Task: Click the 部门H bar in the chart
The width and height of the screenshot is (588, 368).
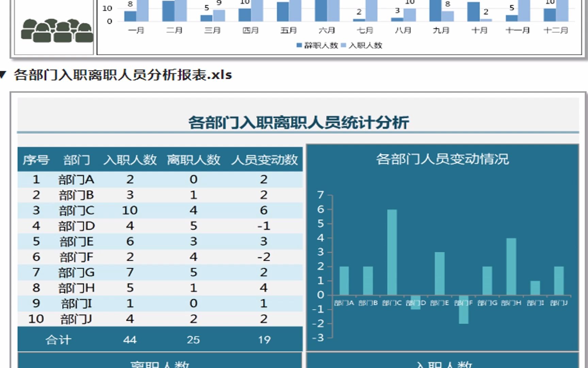Action: [x=511, y=266]
